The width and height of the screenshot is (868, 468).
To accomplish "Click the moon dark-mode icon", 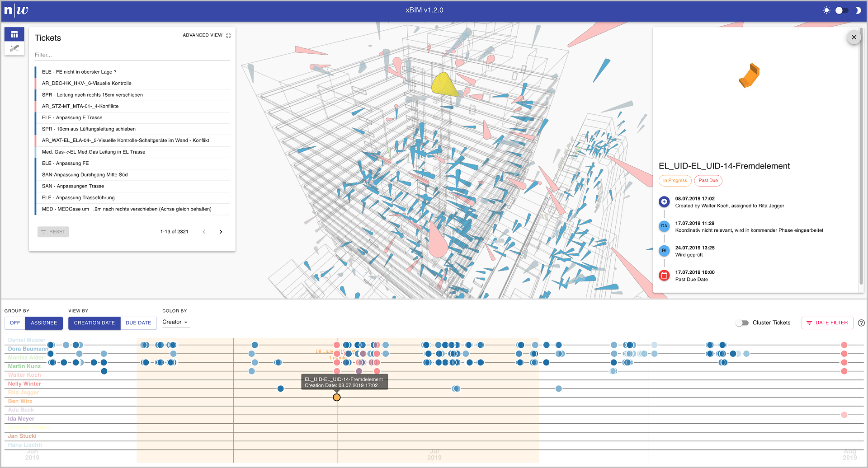I will tap(858, 10).
